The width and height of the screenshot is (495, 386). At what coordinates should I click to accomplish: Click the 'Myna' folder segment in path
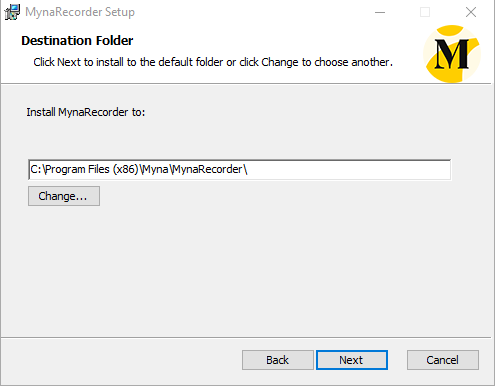pyautogui.click(x=155, y=170)
